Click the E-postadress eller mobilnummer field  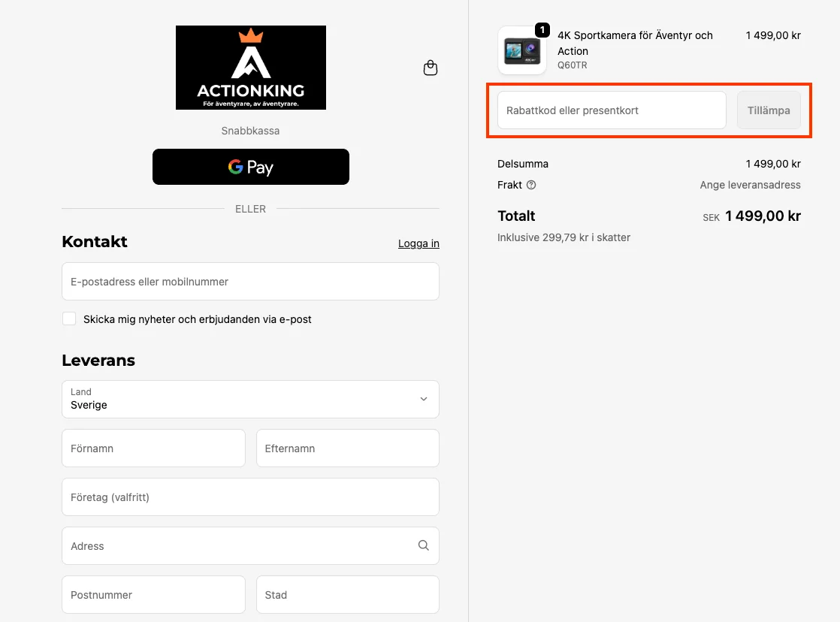(x=250, y=281)
